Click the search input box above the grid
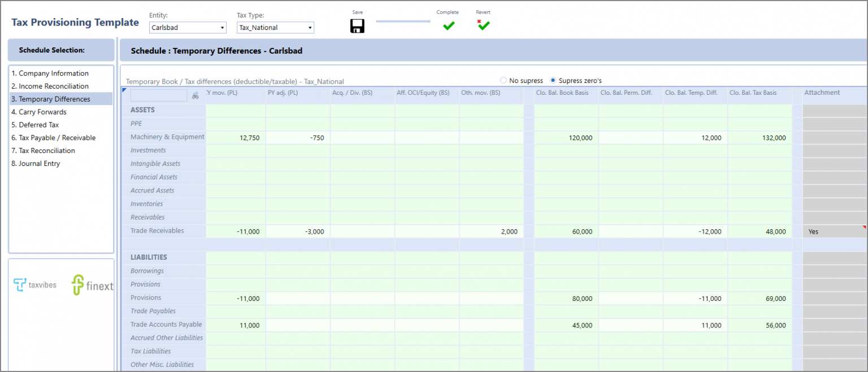 158,95
